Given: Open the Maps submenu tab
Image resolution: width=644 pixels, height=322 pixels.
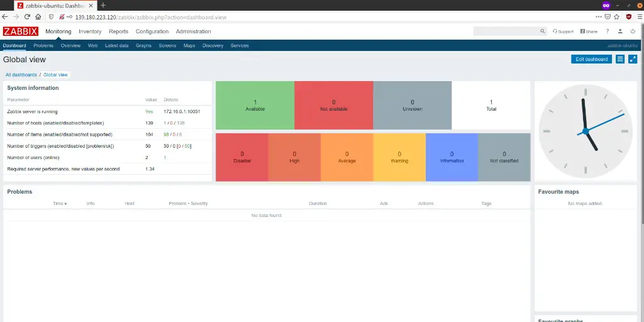Looking at the screenshot, I should pos(189,45).
